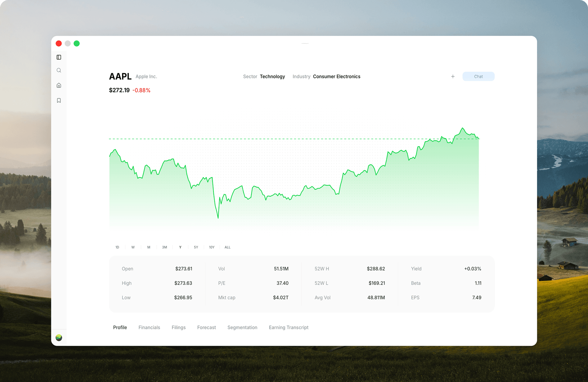Click the user avatar at the bottom of the sidebar

(x=59, y=338)
